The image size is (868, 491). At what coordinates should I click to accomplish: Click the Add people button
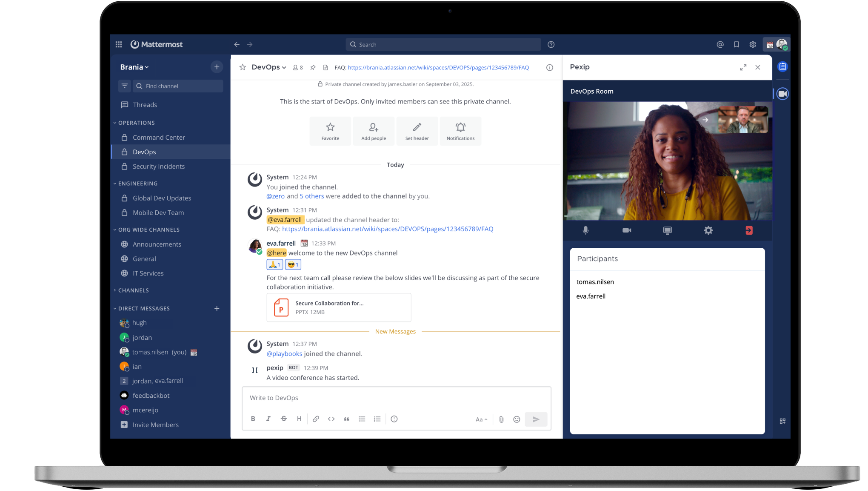pyautogui.click(x=374, y=131)
